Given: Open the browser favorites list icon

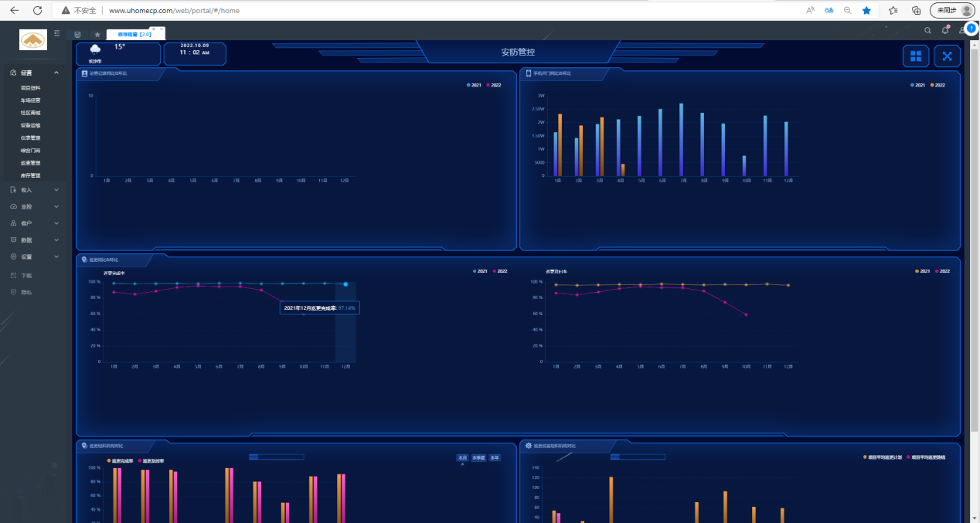Looking at the screenshot, I should click(893, 11).
